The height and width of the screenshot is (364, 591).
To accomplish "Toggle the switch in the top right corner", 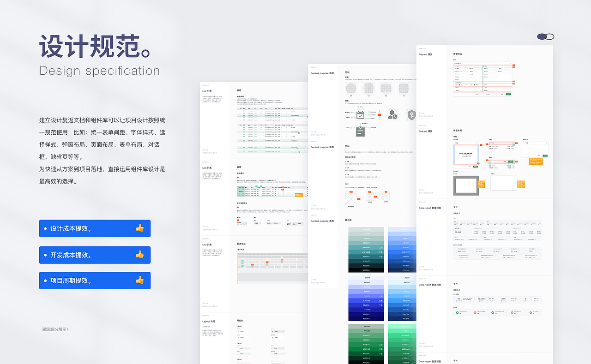I will pos(546,36).
